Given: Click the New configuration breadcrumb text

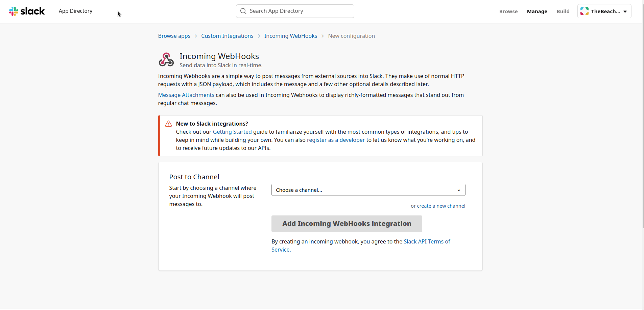Looking at the screenshot, I should [x=351, y=36].
